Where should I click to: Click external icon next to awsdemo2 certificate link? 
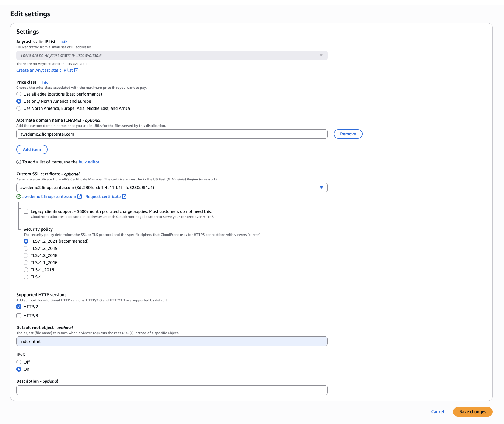tap(80, 197)
